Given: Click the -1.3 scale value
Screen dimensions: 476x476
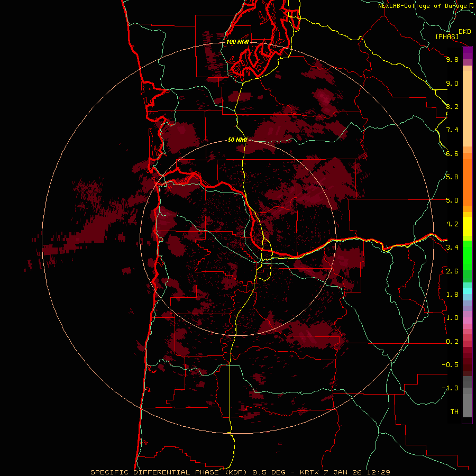Looking at the screenshot, I should [450, 388].
